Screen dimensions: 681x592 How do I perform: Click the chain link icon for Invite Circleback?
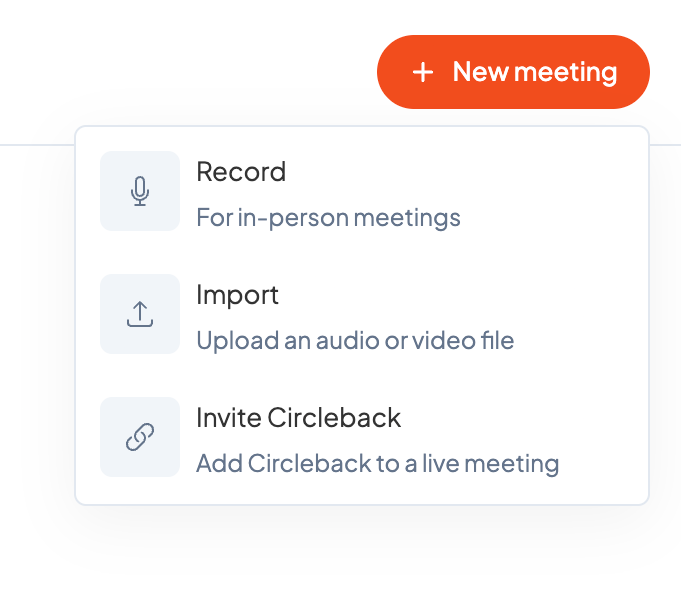coord(140,437)
